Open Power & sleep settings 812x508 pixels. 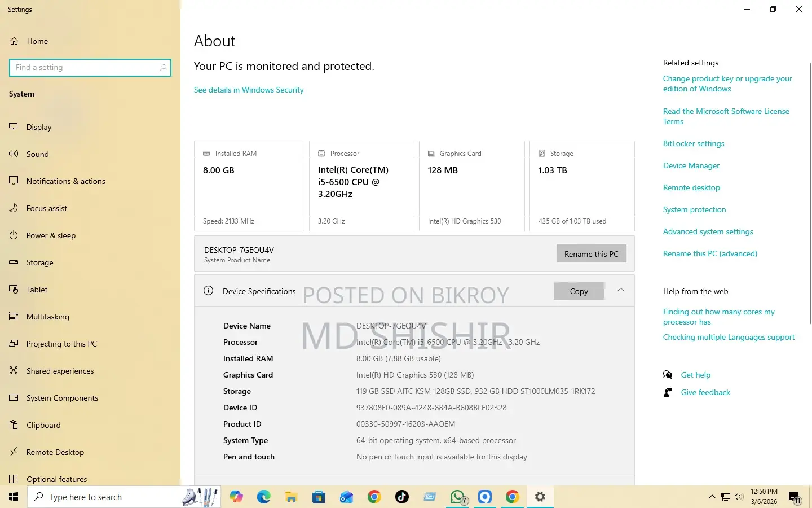43,235
